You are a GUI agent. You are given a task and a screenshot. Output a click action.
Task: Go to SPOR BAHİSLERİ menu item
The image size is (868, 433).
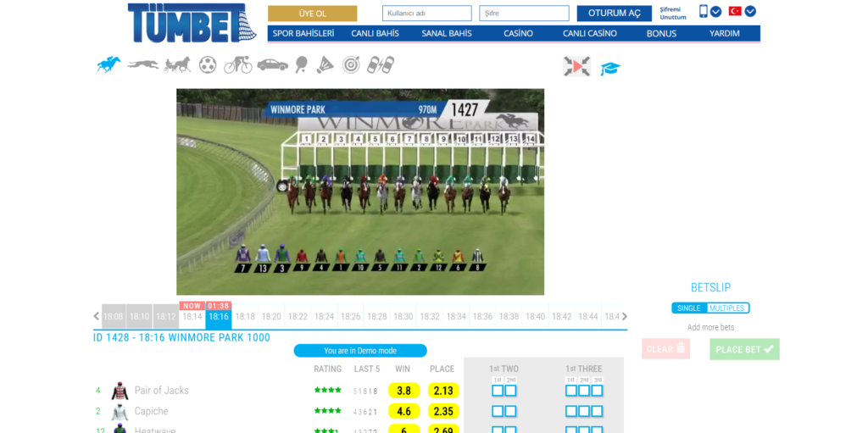point(303,34)
